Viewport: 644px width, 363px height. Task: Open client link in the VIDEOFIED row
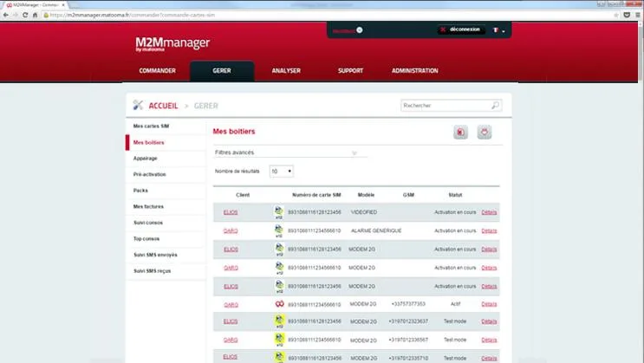pos(231,212)
